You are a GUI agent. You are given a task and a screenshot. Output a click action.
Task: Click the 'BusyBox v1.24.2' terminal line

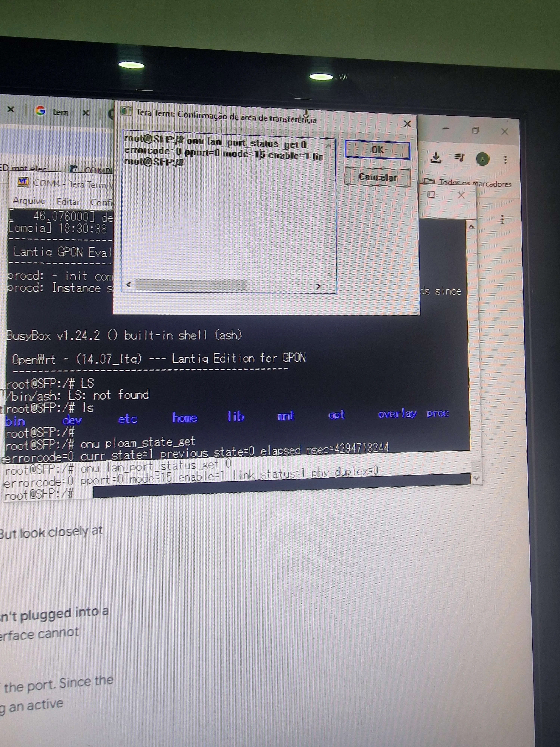point(124,335)
